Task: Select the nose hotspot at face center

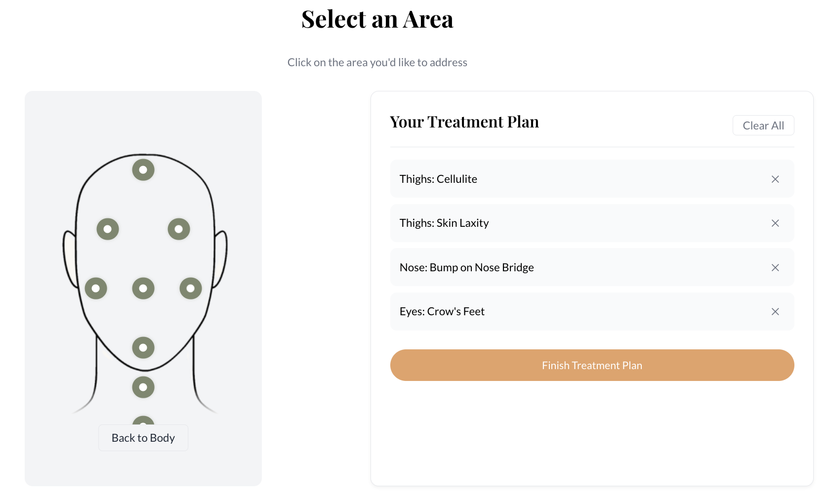Action: point(143,289)
